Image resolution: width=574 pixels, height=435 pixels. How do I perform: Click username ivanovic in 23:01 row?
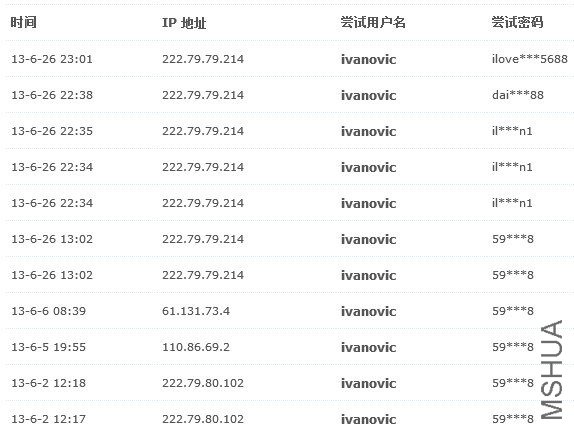(x=369, y=59)
